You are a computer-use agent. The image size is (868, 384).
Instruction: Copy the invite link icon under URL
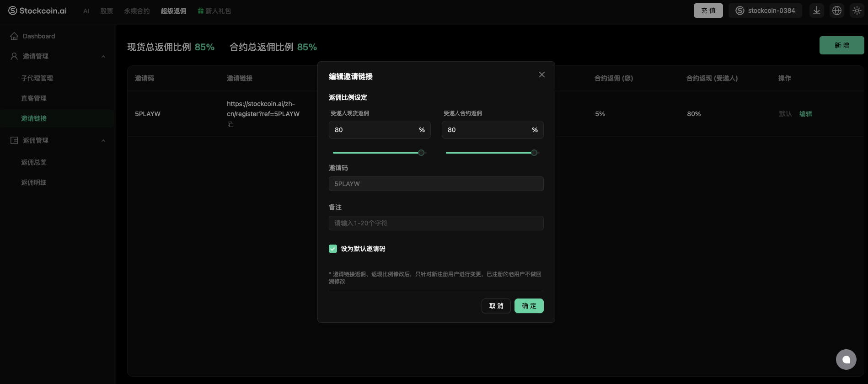click(x=230, y=124)
